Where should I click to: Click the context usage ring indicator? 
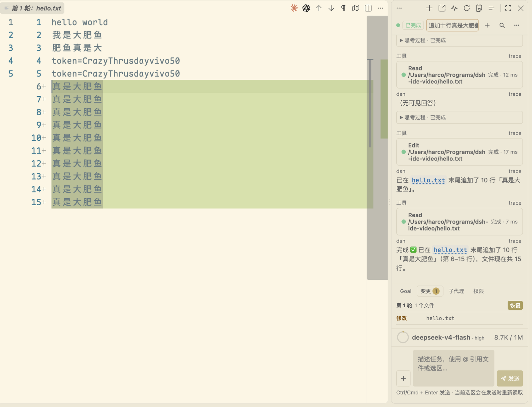[x=403, y=337]
